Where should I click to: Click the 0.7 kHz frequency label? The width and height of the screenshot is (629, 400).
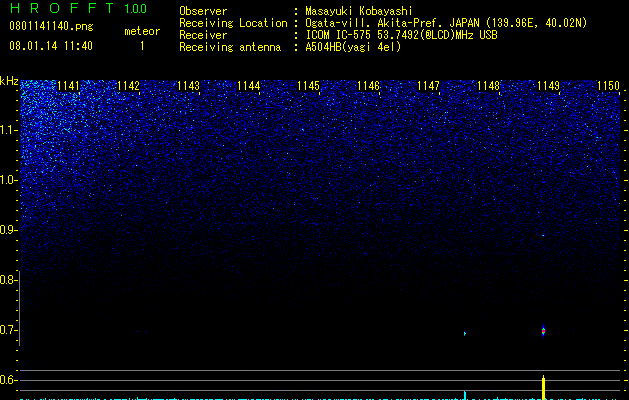[x=8, y=330]
